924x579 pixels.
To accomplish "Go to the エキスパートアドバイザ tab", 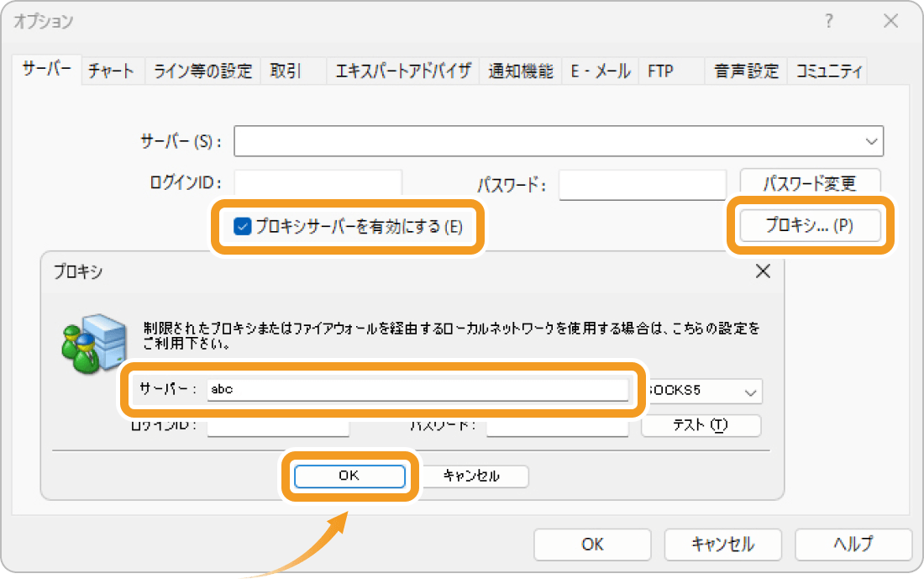I will click(403, 71).
